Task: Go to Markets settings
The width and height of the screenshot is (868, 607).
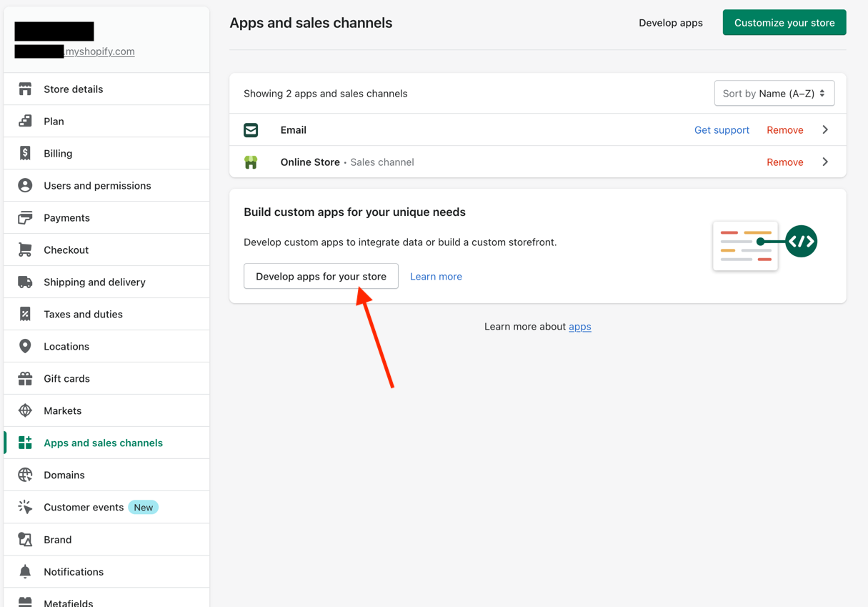Action: click(x=107, y=411)
